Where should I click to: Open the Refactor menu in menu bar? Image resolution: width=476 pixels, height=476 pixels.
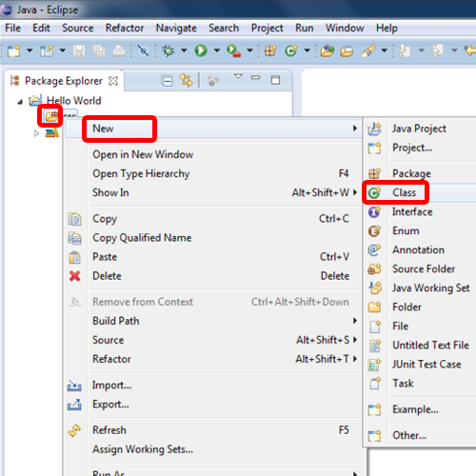[x=125, y=28]
